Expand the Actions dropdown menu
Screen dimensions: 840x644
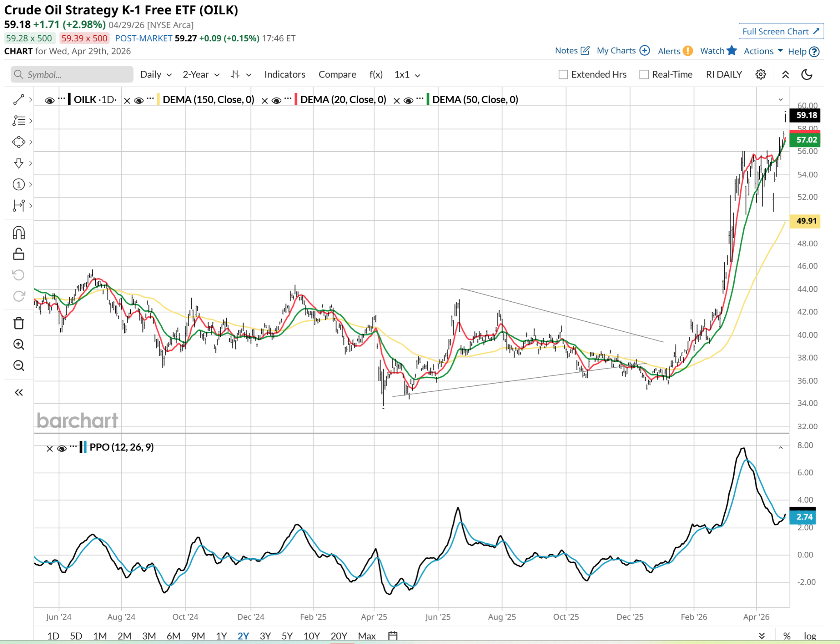point(763,51)
